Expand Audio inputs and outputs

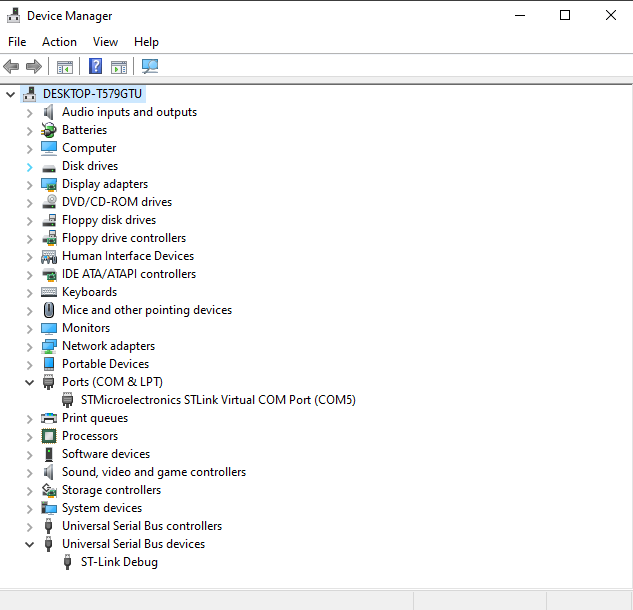point(29,113)
